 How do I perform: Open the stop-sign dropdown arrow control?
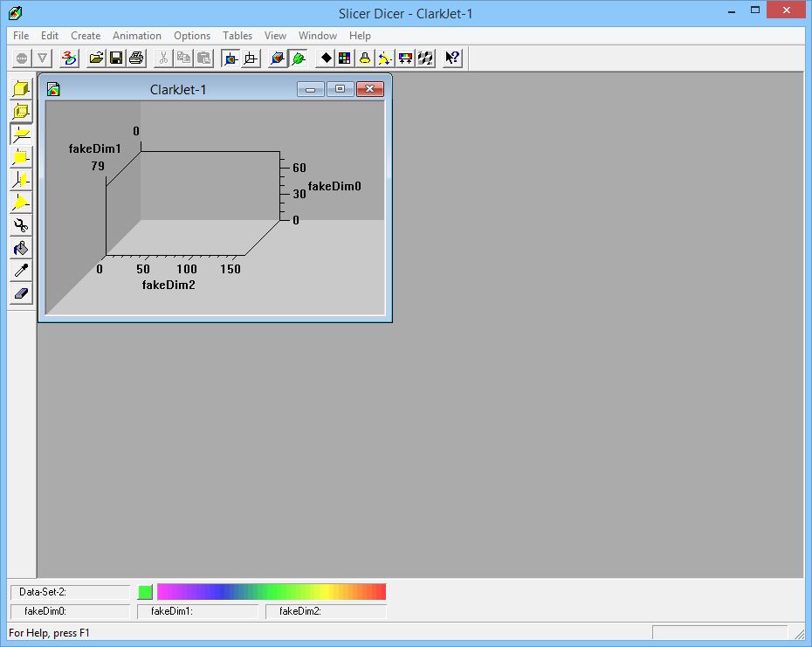coord(40,58)
